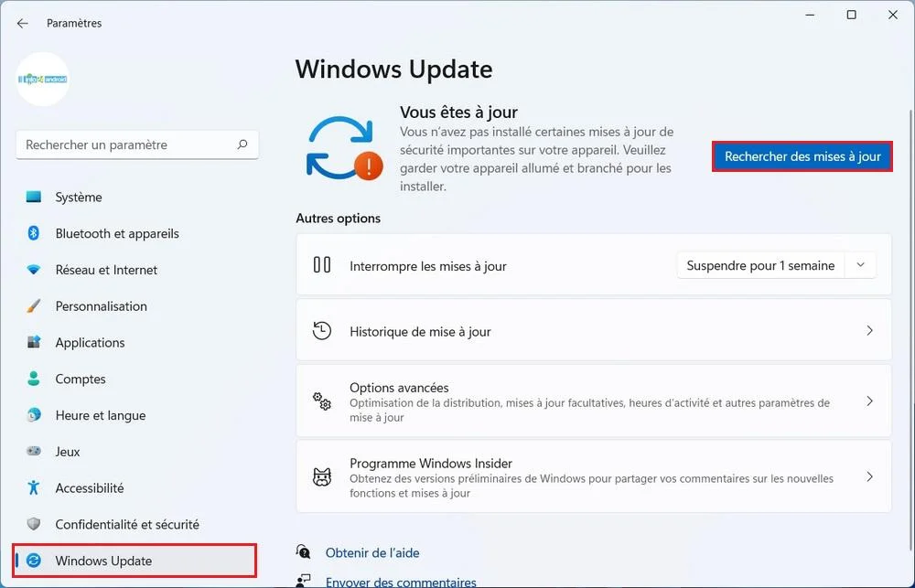
Task: Click the Historique clock icon
Action: pyautogui.click(x=322, y=331)
